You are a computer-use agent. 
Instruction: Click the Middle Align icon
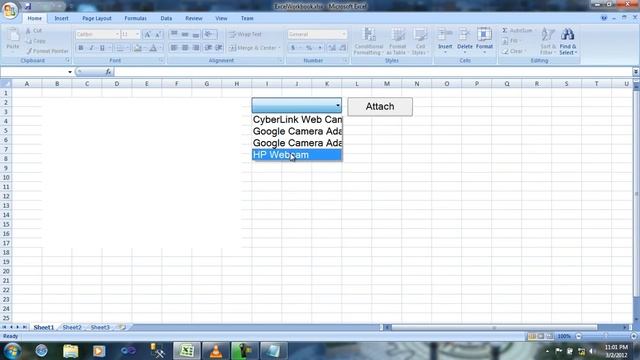click(185, 34)
